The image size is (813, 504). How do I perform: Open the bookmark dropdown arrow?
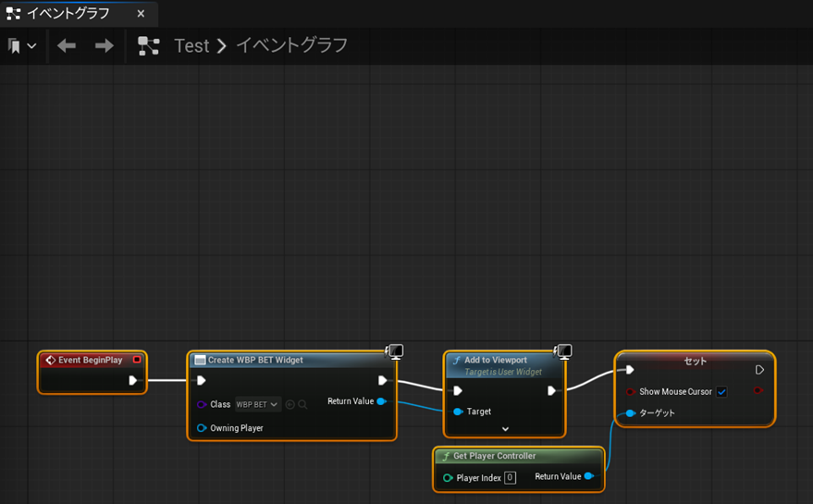[31, 46]
